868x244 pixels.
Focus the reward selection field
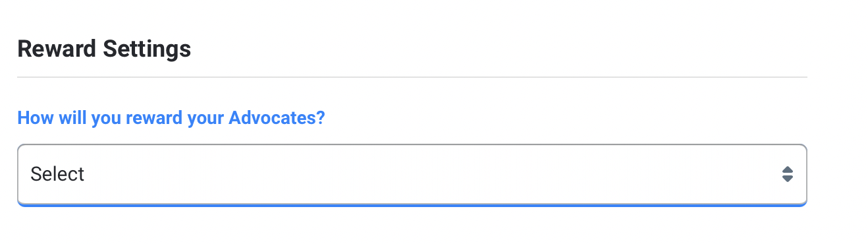click(412, 174)
